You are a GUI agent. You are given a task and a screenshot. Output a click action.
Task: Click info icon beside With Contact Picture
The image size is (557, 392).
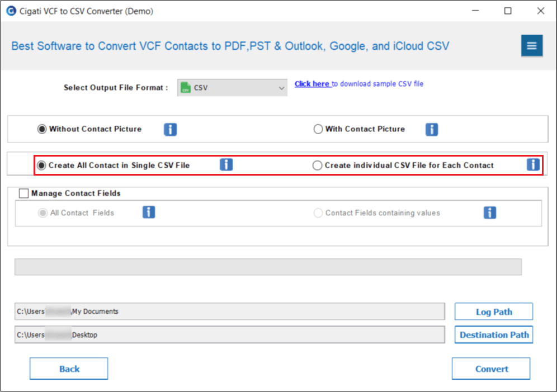click(432, 130)
